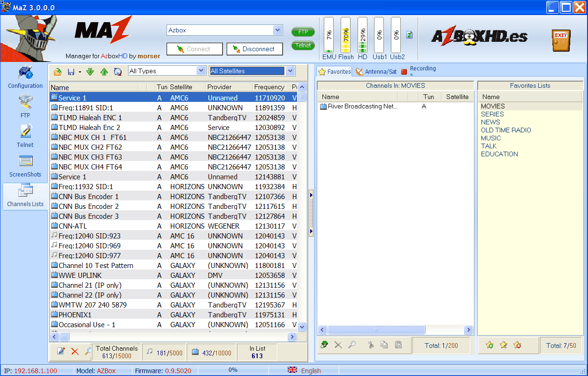Click the open-folder icon in channel toolbar
Screen dimensions: 588x376
point(58,72)
